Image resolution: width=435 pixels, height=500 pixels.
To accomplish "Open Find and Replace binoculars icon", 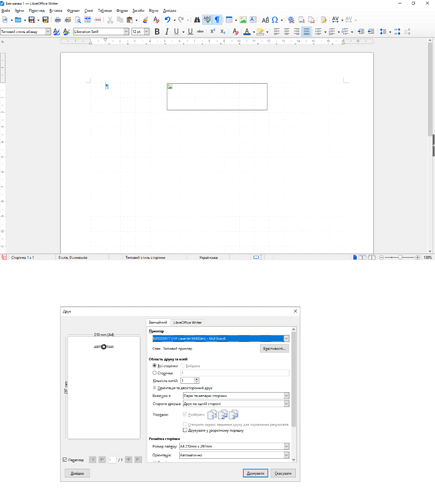I will coord(197,20).
